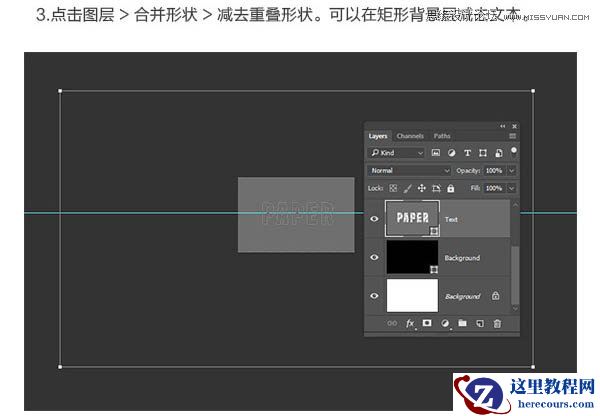This screenshot has height=416, width=600.
Task: Open the Layers panel options menu
Action: (512, 136)
